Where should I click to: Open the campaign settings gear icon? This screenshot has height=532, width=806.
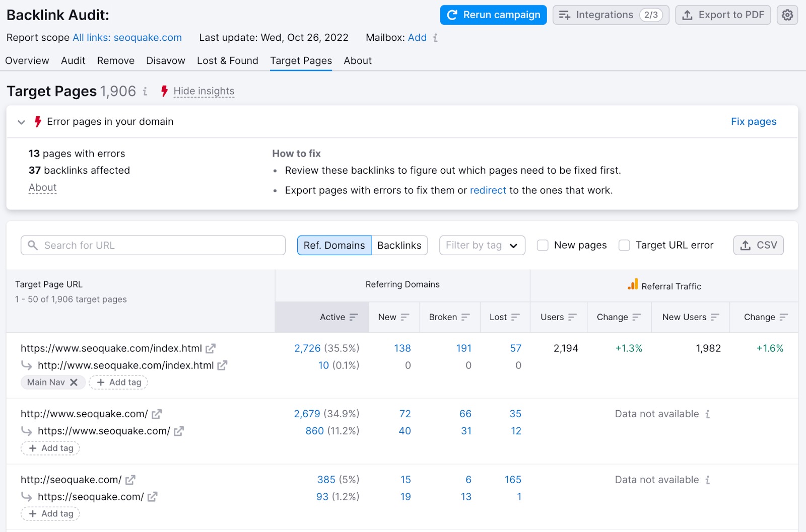[787, 15]
